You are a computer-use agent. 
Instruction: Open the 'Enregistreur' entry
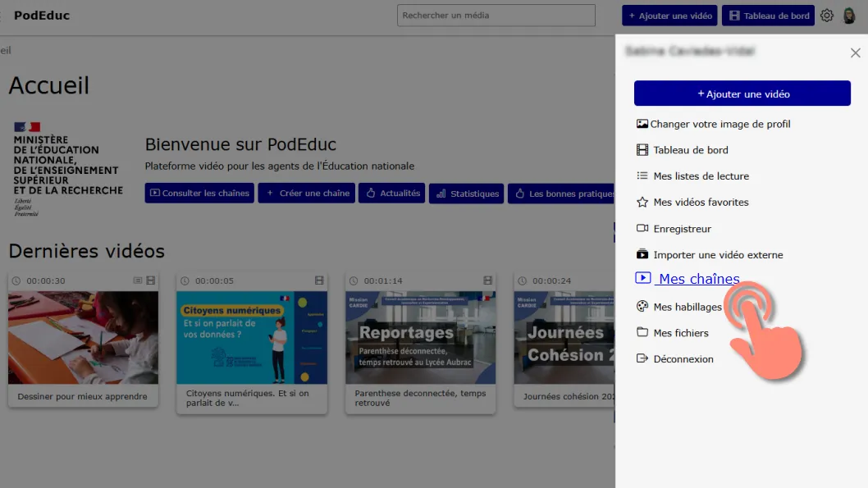tap(682, 229)
